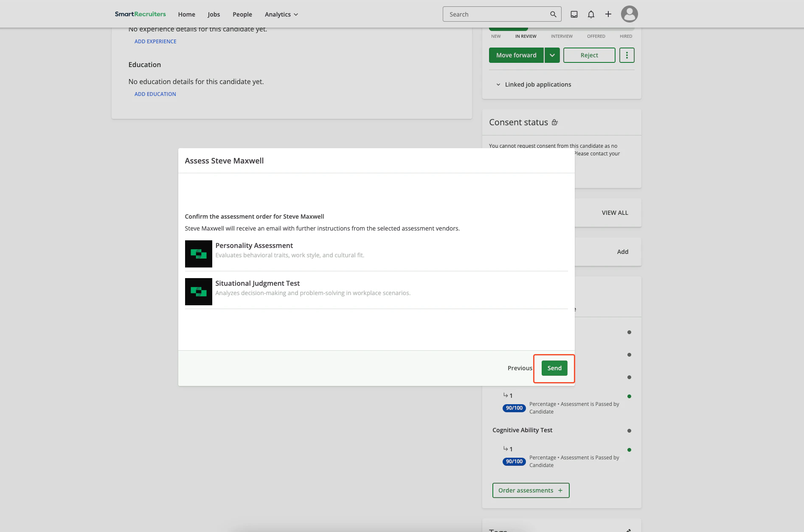Click the HIRED stage label
Viewport: 804px width, 532px height.
[626, 36]
